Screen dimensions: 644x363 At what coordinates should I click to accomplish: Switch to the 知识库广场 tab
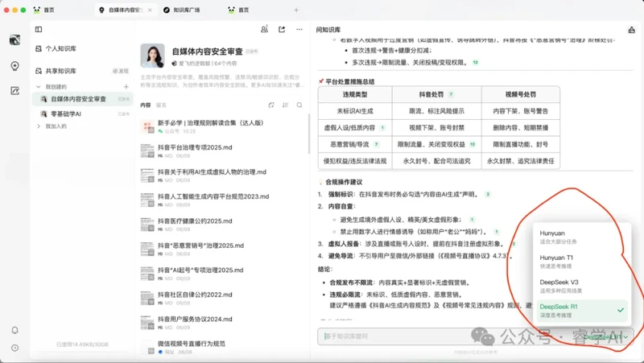coord(182,10)
